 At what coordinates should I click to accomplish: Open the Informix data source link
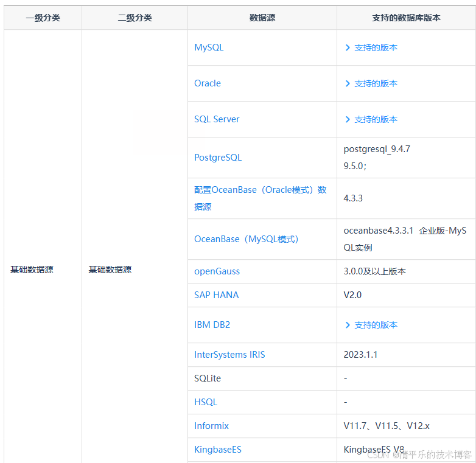(x=211, y=426)
